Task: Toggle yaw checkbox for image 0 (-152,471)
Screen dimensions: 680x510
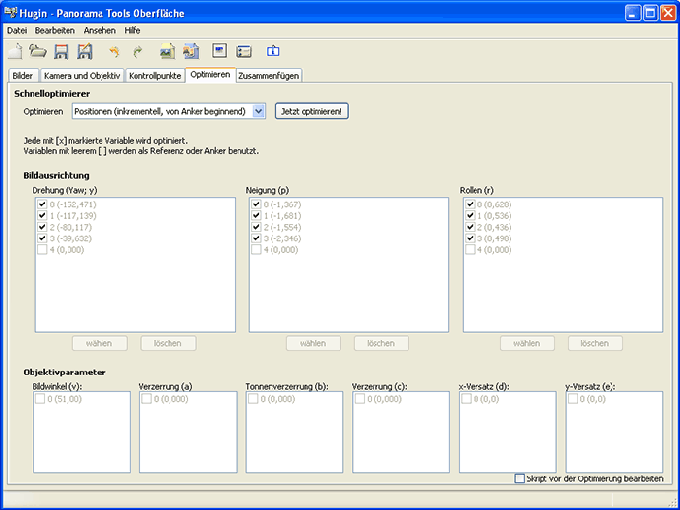Action: click(42, 204)
